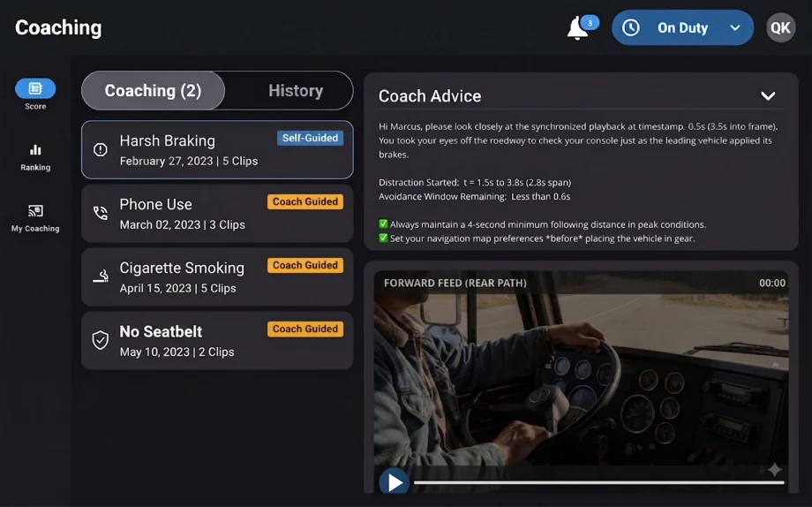Image resolution: width=812 pixels, height=507 pixels.
Task: Open the Ranking bar chart icon
Action: coord(35,150)
